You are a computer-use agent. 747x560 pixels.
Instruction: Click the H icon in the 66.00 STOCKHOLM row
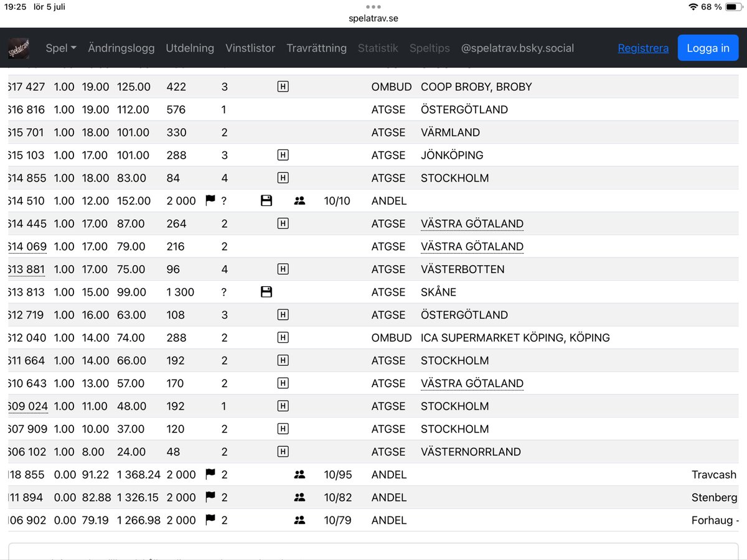tap(283, 361)
